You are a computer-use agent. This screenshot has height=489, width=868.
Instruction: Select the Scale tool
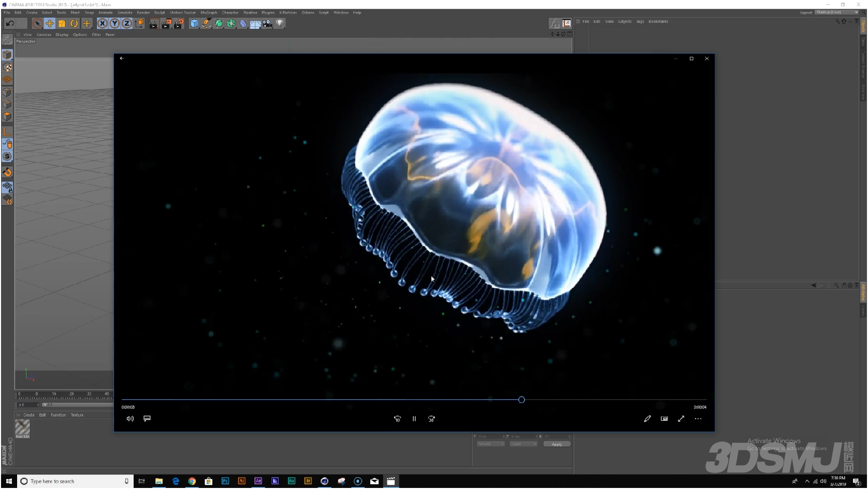pos(62,23)
